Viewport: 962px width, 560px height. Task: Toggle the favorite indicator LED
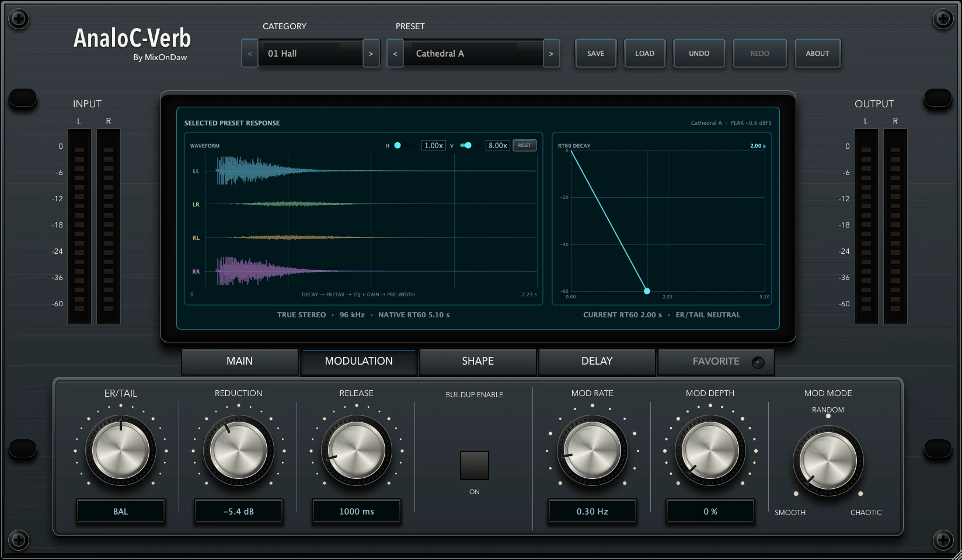tap(758, 362)
